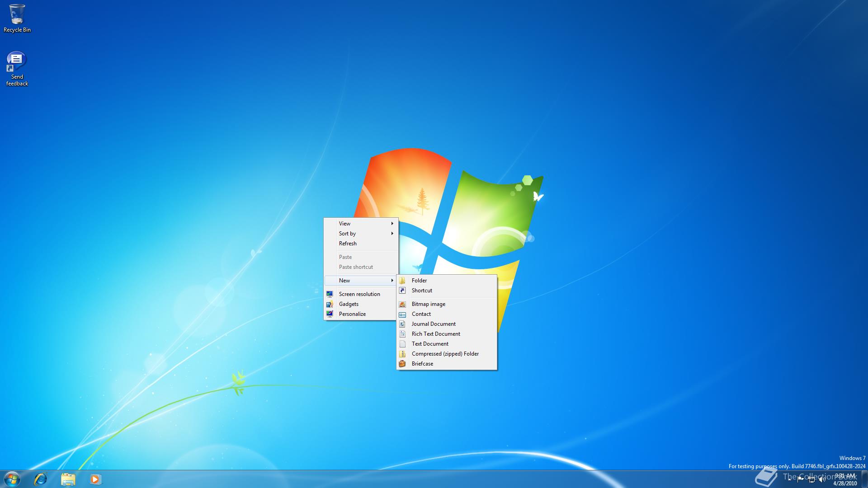Expand the New submenu arrow
868x488 pixels.
392,281
